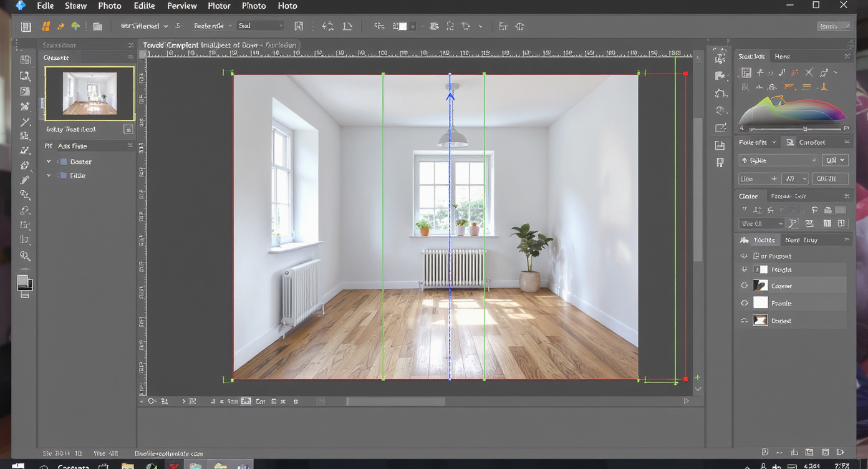Switch to the second tab in the top-right panel
Screen dimensions: 868x469
point(782,56)
